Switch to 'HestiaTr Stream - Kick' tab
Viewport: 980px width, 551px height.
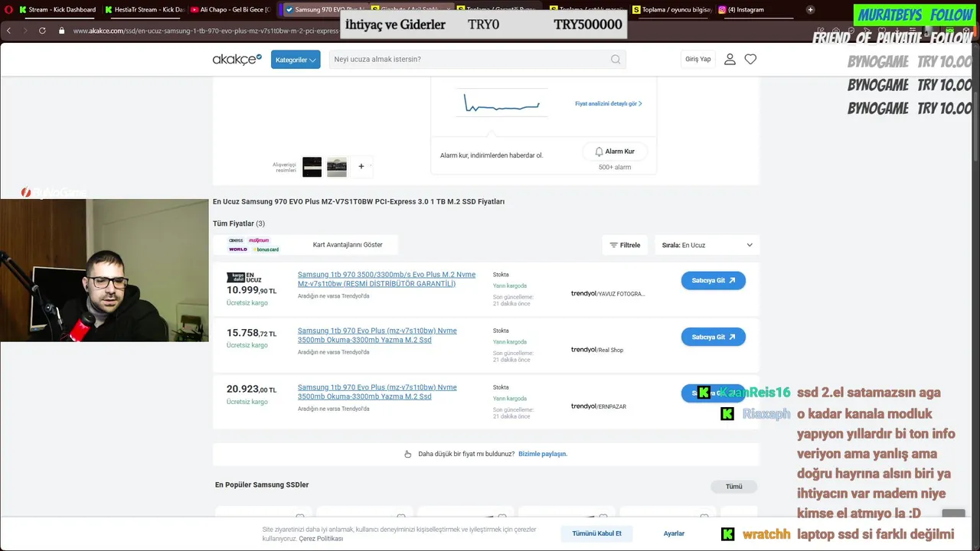(x=144, y=10)
